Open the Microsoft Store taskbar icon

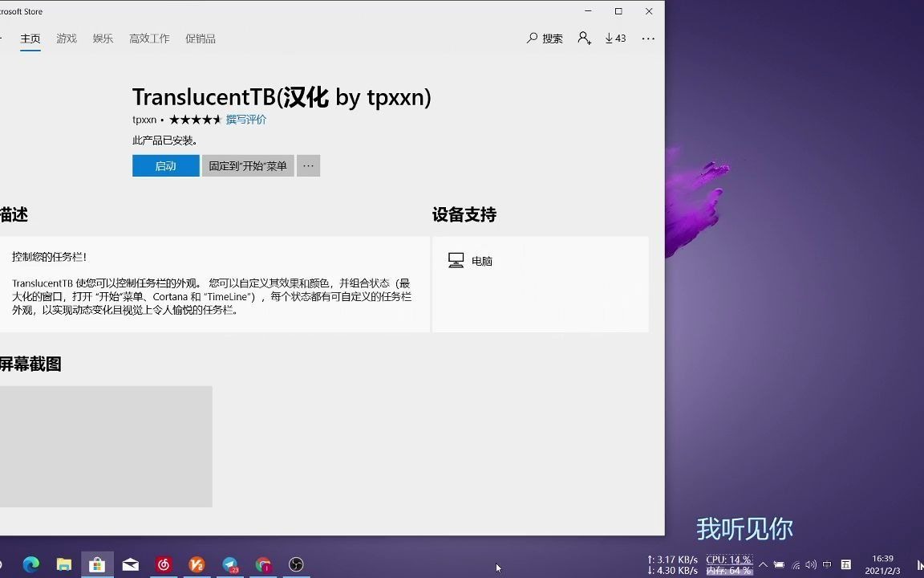click(x=96, y=564)
